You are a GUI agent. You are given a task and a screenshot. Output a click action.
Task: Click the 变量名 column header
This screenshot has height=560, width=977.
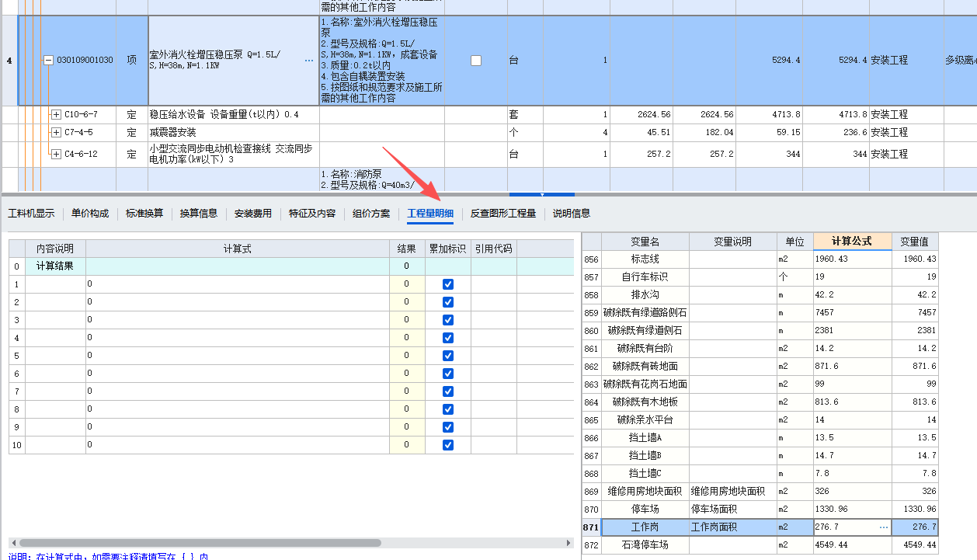tap(645, 242)
